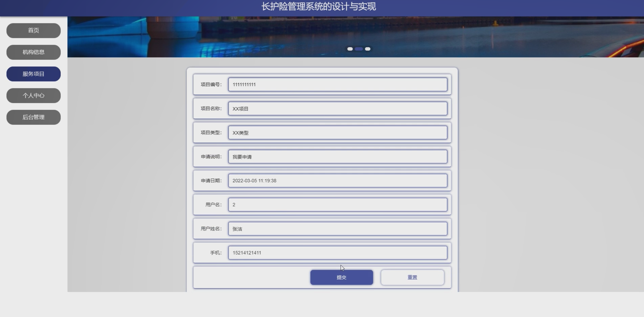Open 个人中心 from sidebar
The width and height of the screenshot is (644, 317).
(33, 96)
